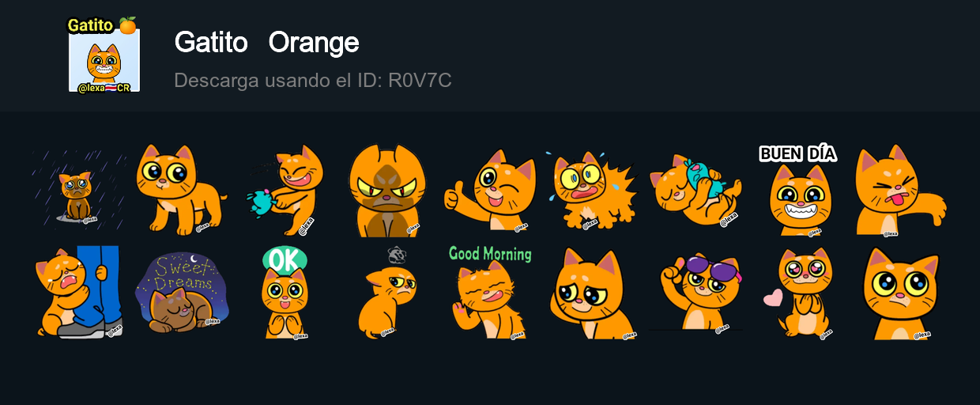The width and height of the screenshot is (980, 405).
Task: Select the sad cat in rain sticker
Action: point(79,190)
